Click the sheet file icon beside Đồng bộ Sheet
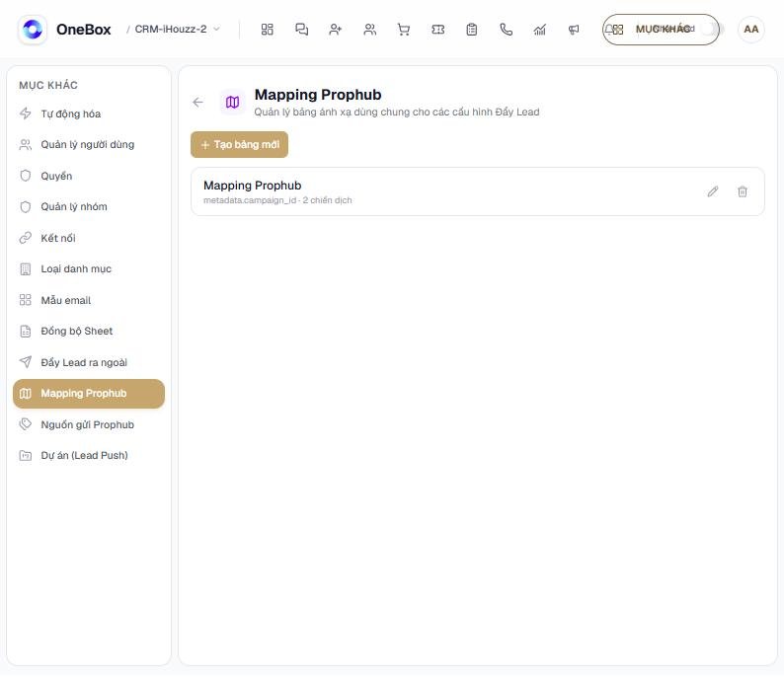784x677 pixels. point(25,332)
